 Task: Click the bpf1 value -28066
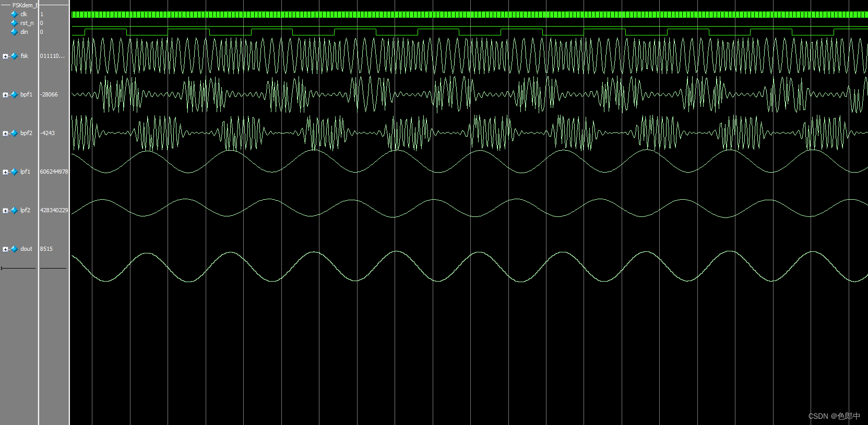(49, 94)
